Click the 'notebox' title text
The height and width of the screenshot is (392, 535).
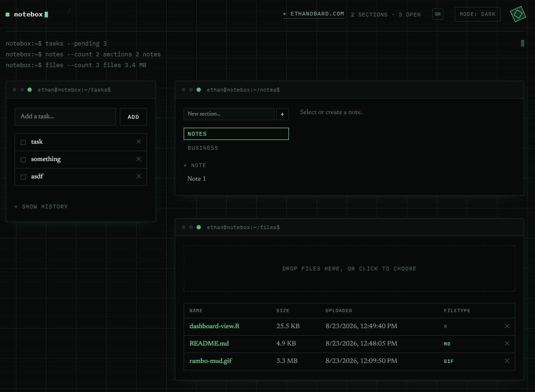click(28, 15)
